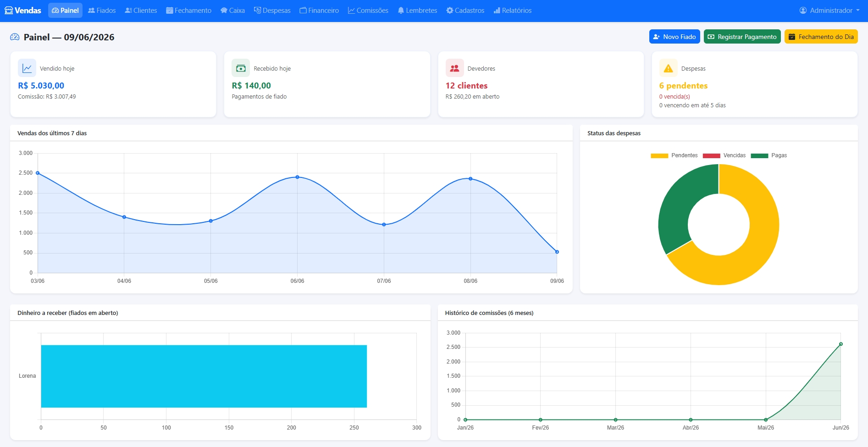Click the Status das despesas heading

pyautogui.click(x=614, y=133)
